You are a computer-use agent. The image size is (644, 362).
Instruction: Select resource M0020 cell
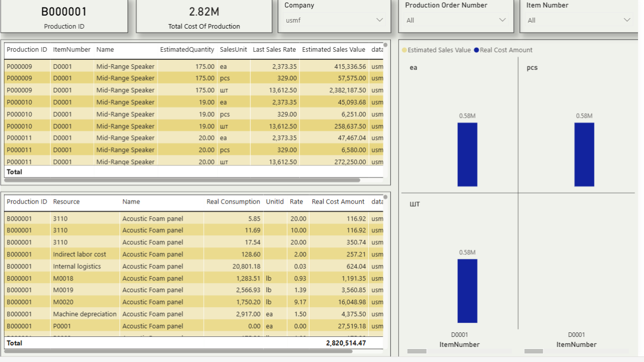pyautogui.click(x=63, y=302)
